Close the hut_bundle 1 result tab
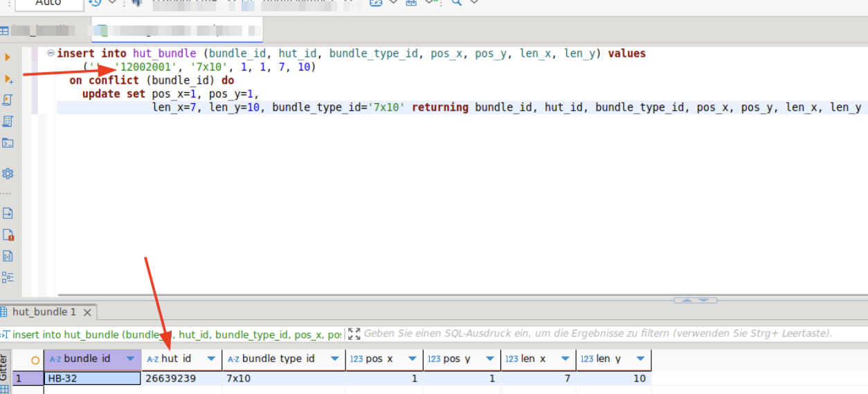 pyautogui.click(x=88, y=312)
